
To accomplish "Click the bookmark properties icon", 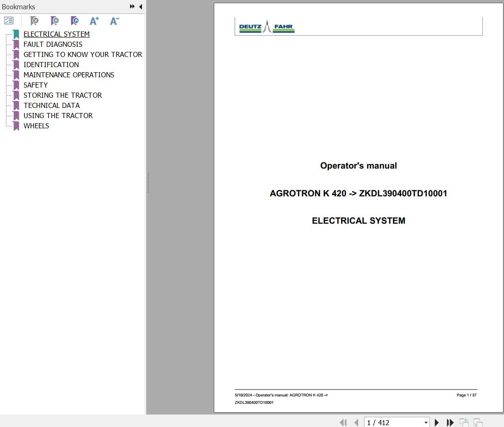I will [75, 21].
